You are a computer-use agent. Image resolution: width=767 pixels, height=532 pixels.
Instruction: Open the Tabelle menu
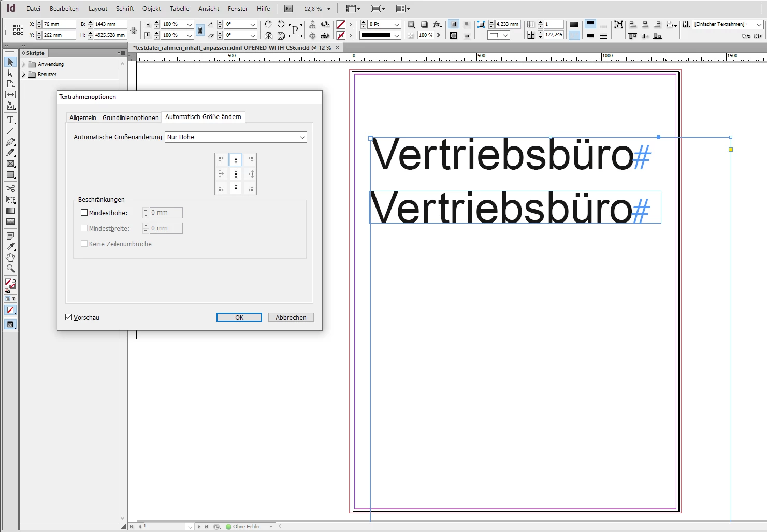[180, 9]
